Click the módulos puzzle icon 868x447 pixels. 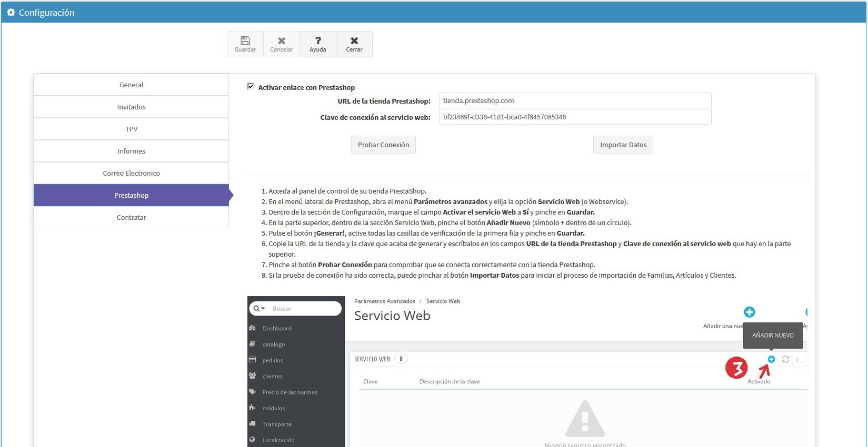tap(252, 408)
